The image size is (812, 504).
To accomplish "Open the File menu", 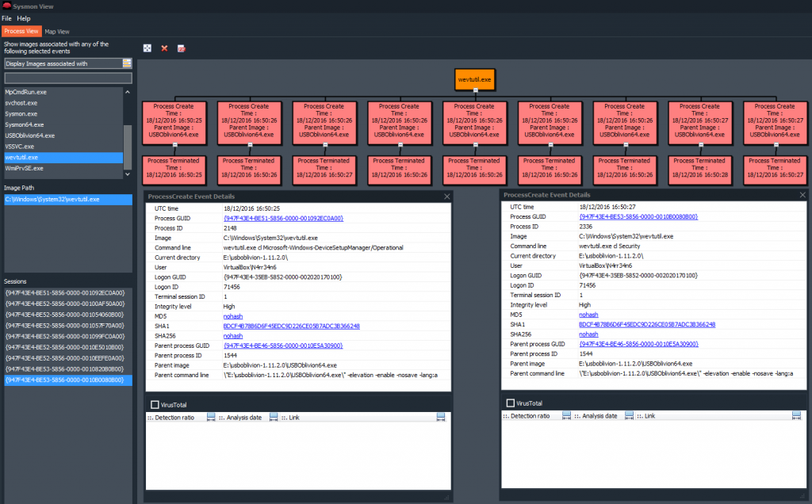I will coord(6,18).
